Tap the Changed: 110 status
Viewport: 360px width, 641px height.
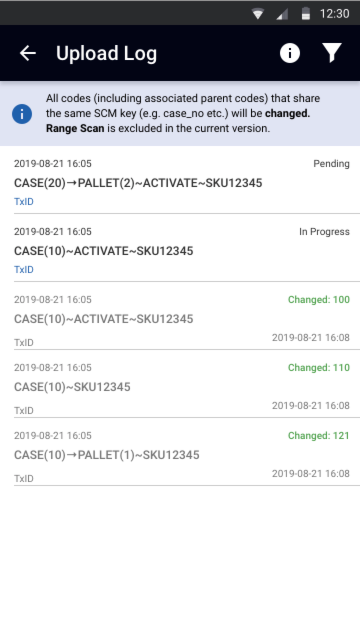pos(319,368)
